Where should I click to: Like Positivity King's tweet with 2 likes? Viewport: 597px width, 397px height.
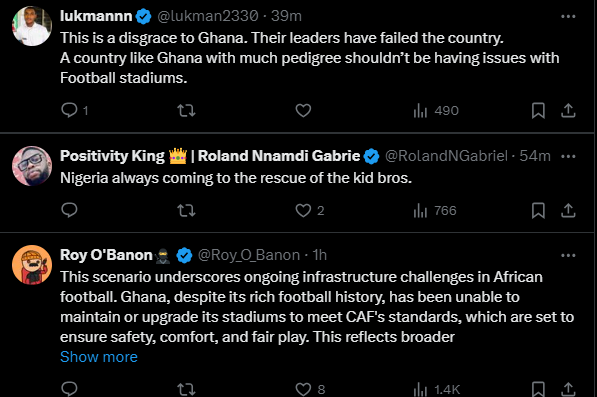[x=310, y=210]
